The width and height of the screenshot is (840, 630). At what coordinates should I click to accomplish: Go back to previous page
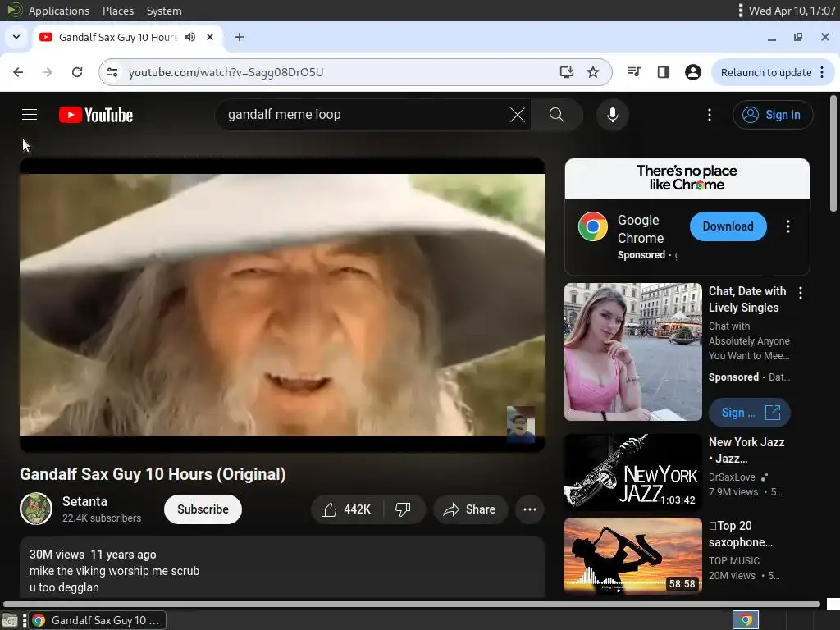tap(18, 72)
